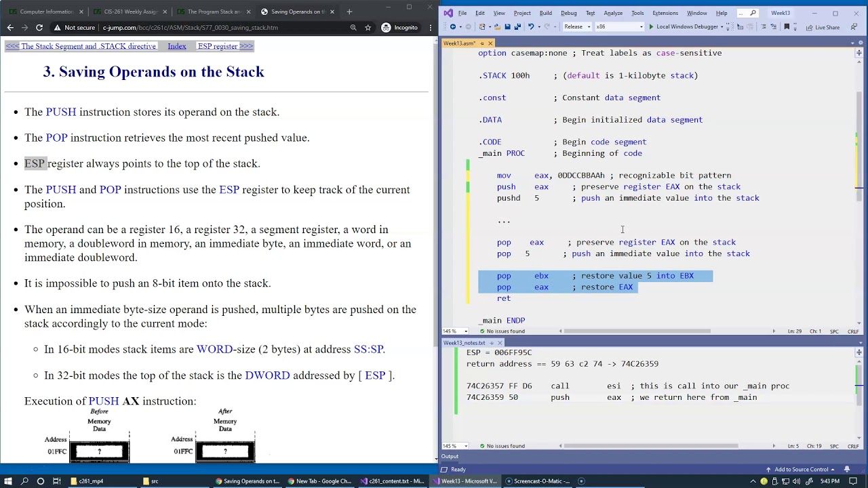The width and height of the screenshot is (868, 488).
Task: Bookmark this page with star icon
Action: click(x=368, y=28)
